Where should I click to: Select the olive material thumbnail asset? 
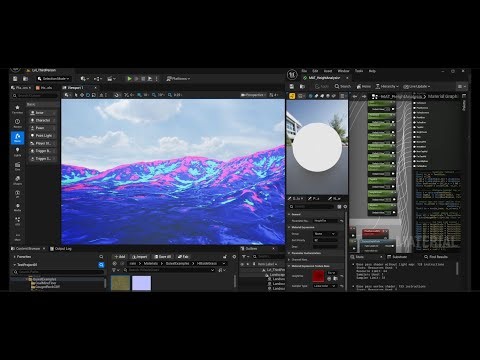coord(120,283)
